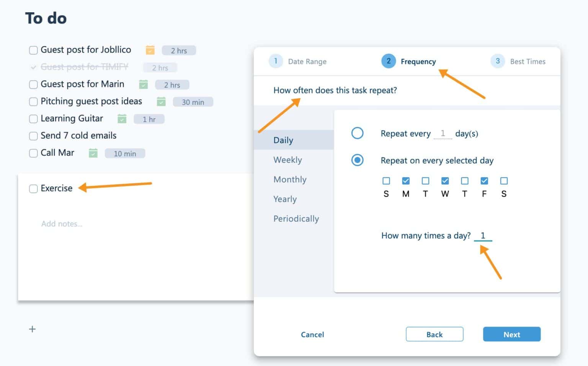Select the Repeat every day(s) radio option
This screenshot has height=366, width=588.
tap(357, 133)
